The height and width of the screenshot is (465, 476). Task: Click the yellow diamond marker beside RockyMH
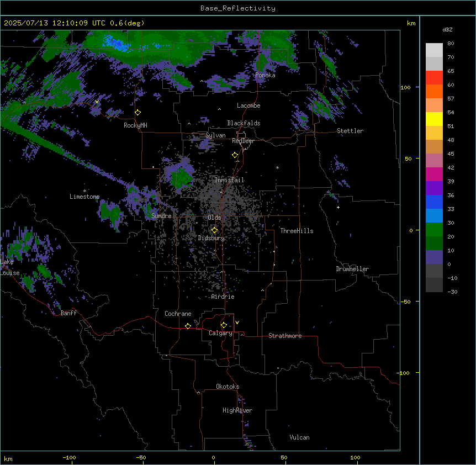pyautogui.click(x=138, y=113)
